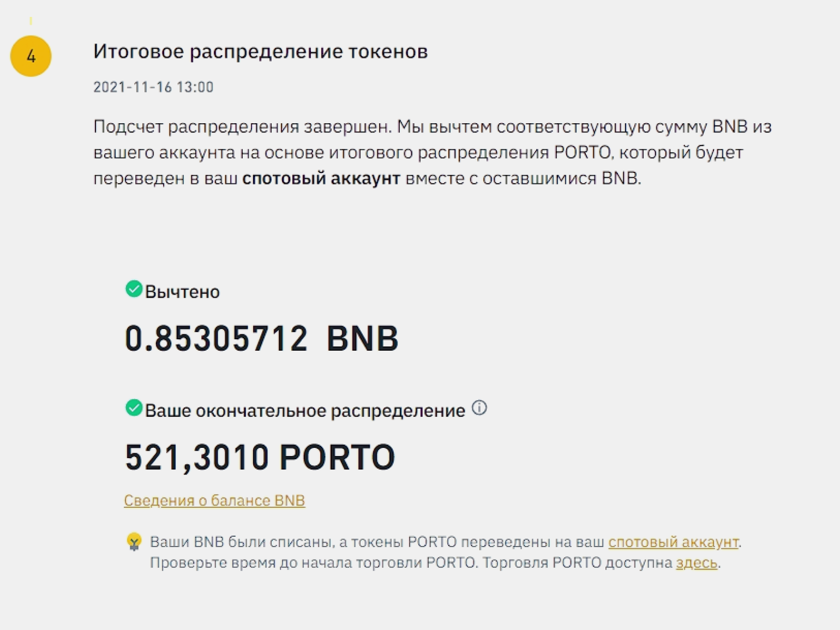Select the deducted number 0.85305712
This screenshot has height=630, width=840.
tap(216, 339)
